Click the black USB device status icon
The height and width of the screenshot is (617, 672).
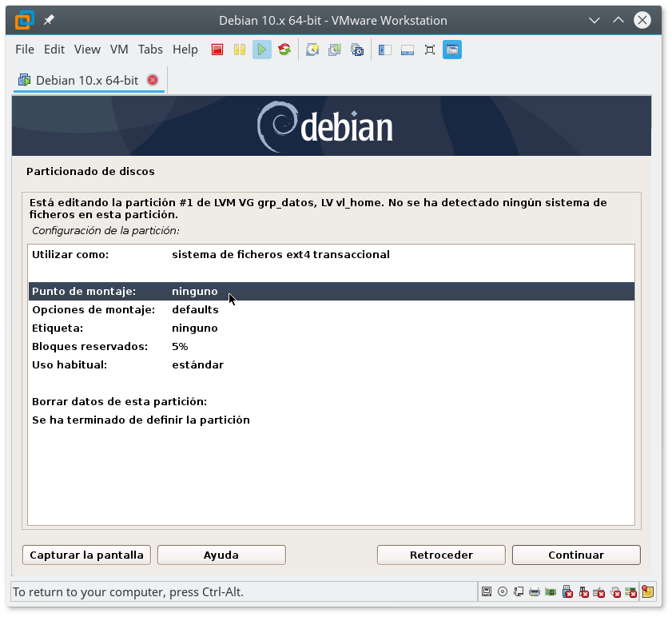click(583, 592)
